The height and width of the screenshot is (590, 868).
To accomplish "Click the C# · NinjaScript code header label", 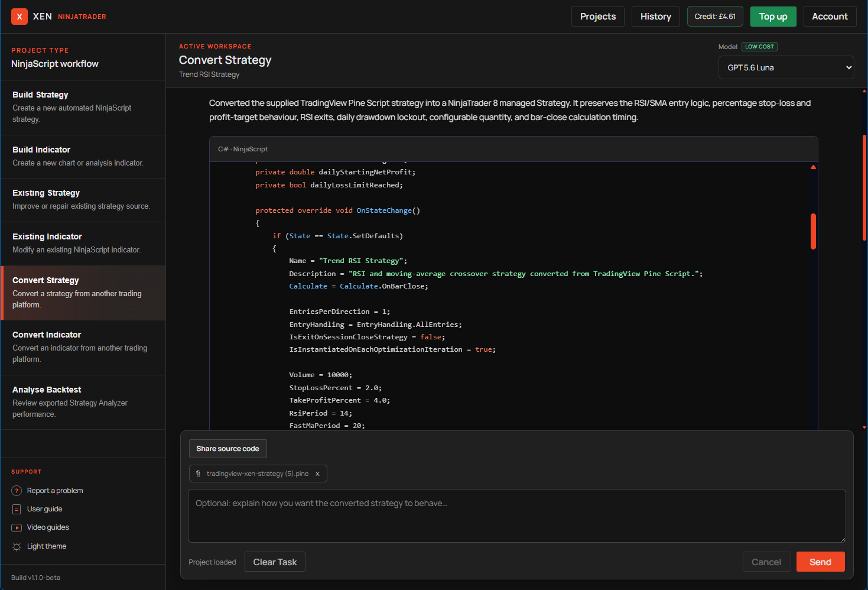I will click(243, 149).
